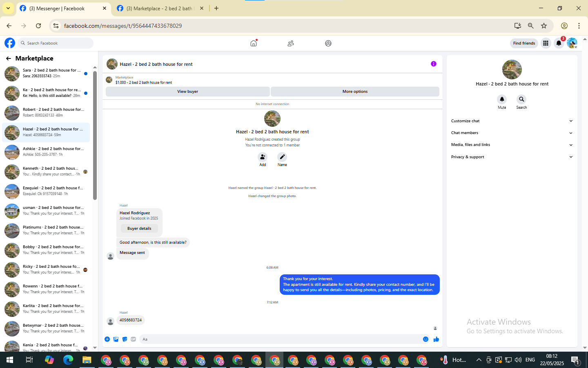Viewport: 588px width, 368px height.
Task: Open the Marketplace listing link in chat header
Action: 143,83
